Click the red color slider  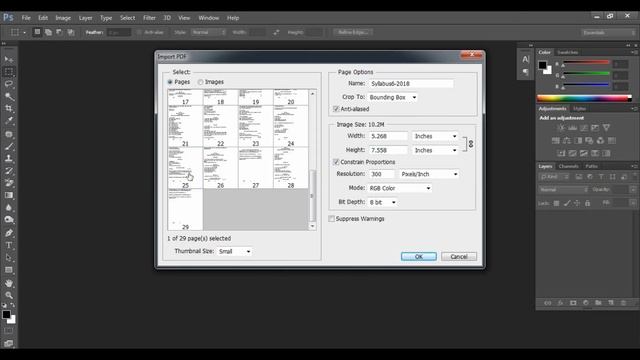(587, 62)
